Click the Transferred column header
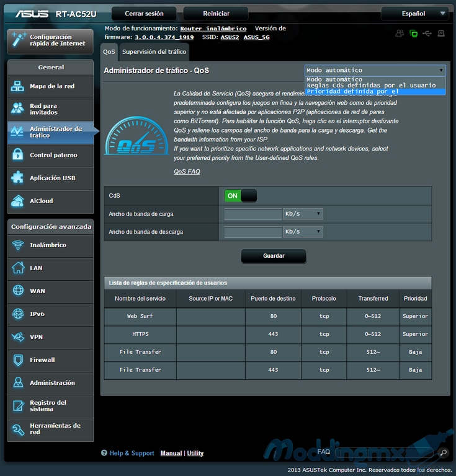The height and width of the screenshot is (476, 456). tap(373, 298)
